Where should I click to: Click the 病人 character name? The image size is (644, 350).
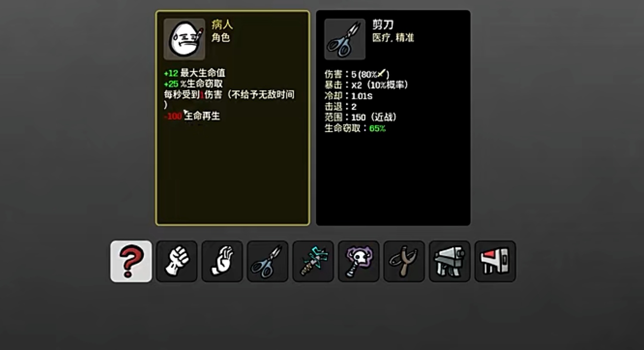(x=222, y=25)
